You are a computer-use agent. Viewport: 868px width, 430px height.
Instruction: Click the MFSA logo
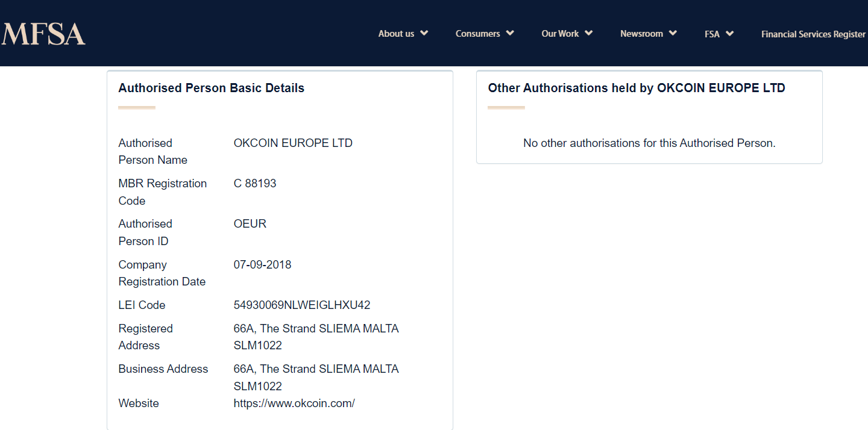(x=43, y=34)
